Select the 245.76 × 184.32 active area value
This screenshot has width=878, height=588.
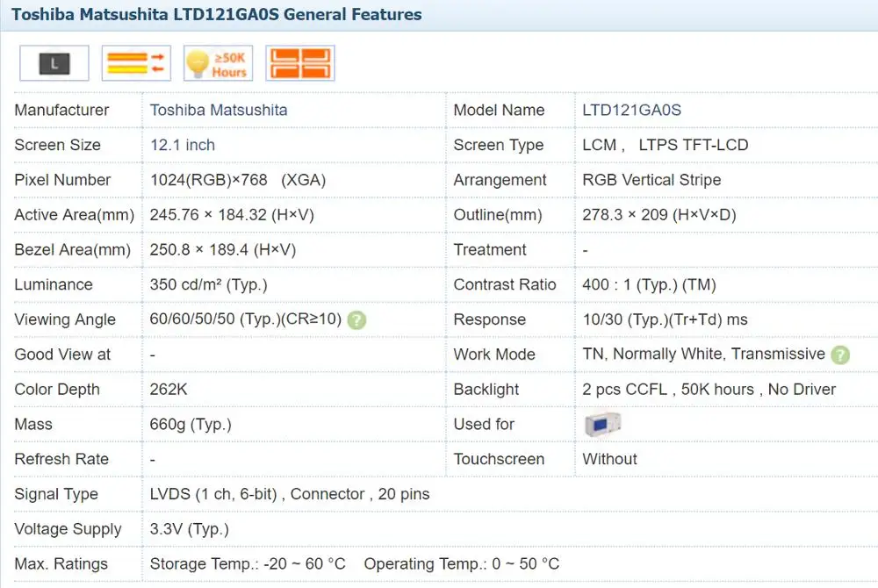pos(232,215)
